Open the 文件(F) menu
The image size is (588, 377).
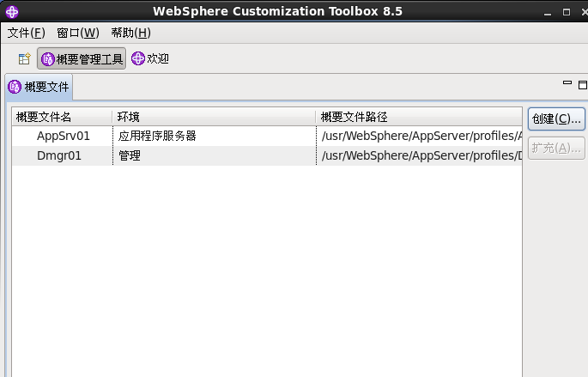point(27,33)
